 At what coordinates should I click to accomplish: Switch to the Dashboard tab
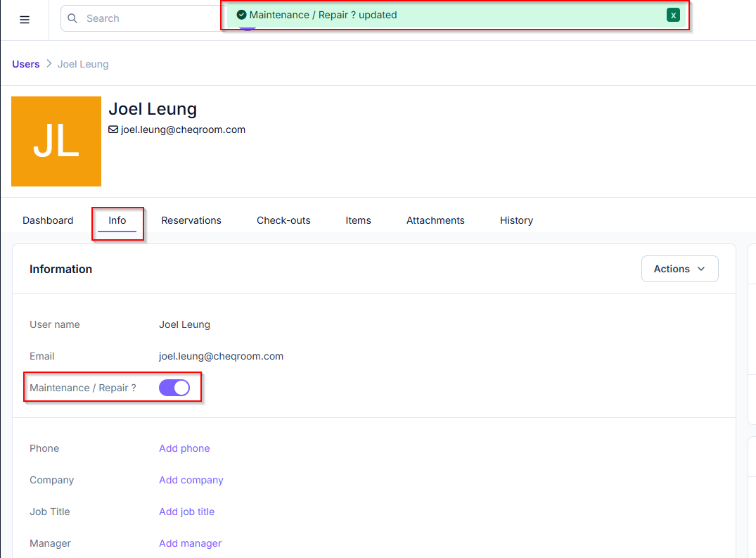pyautogui.click(x=48, y=220)
